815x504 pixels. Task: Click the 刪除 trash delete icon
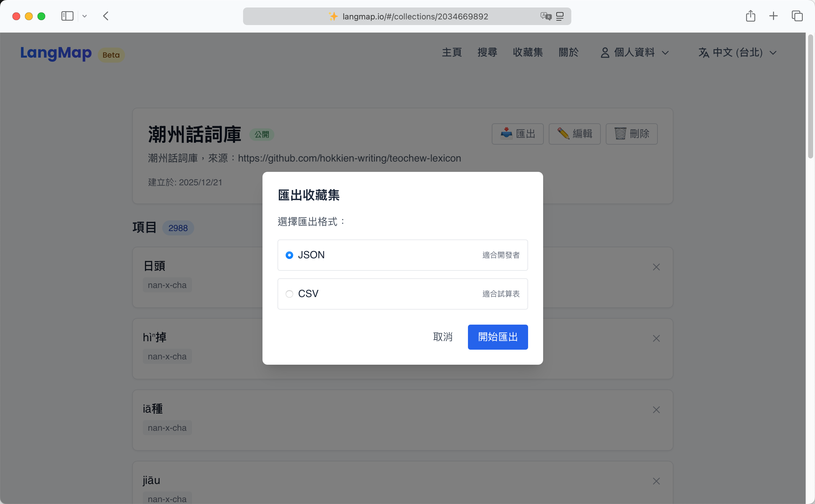(620, 134)
